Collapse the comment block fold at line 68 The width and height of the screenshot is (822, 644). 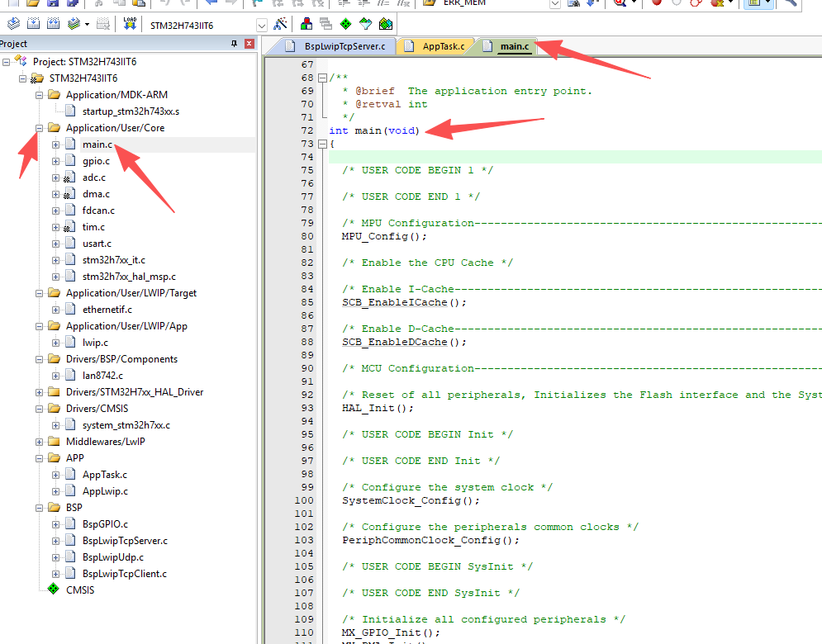(x=321, y=78)
